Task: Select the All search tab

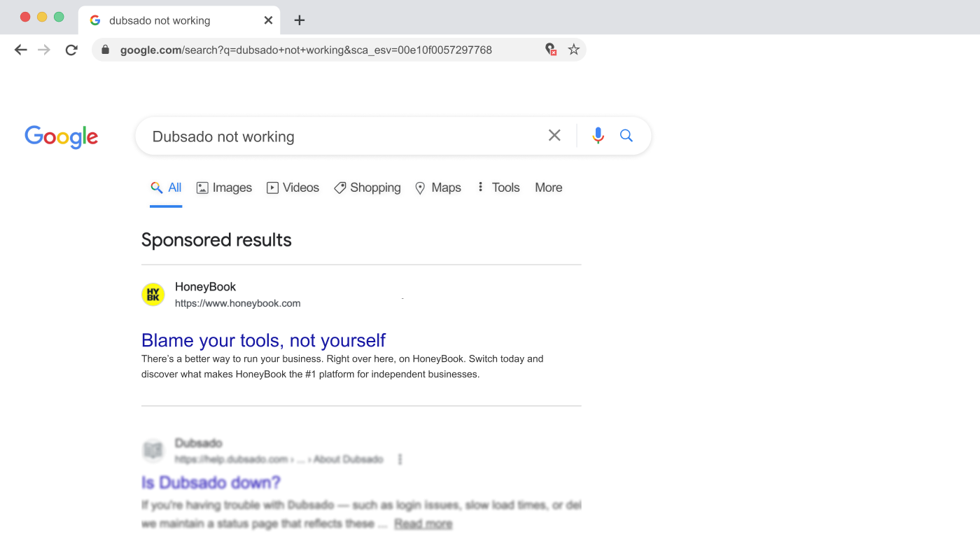Action: tap(166, 188)
